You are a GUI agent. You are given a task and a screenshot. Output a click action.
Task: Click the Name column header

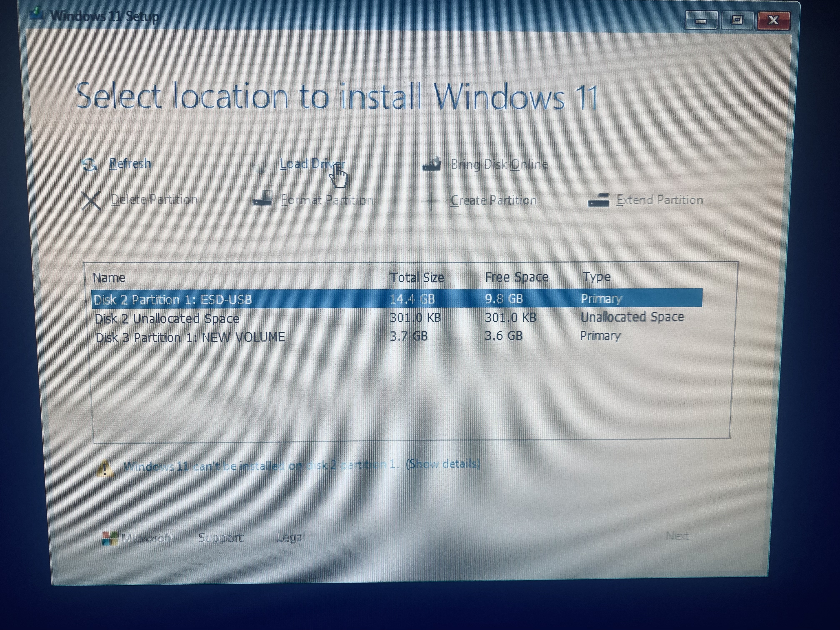point(109,277)
